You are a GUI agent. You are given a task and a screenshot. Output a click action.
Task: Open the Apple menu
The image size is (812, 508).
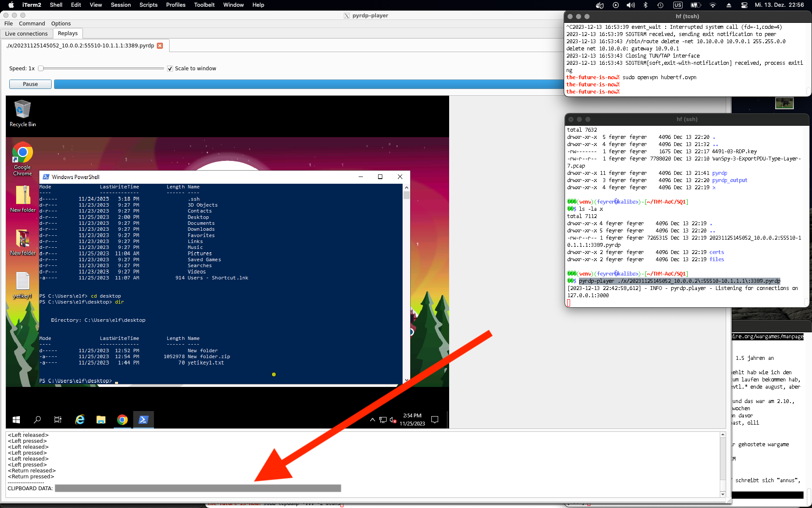coord(11,5)
